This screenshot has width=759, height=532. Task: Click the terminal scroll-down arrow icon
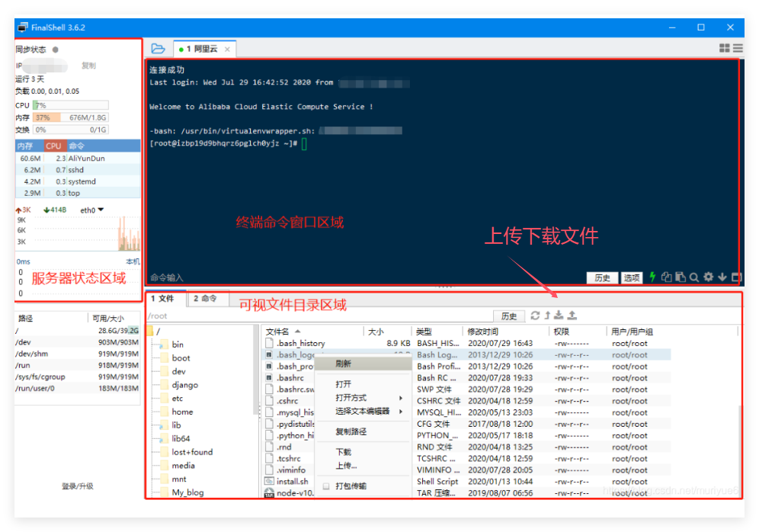pyautogui.click(x=722, y=277)
